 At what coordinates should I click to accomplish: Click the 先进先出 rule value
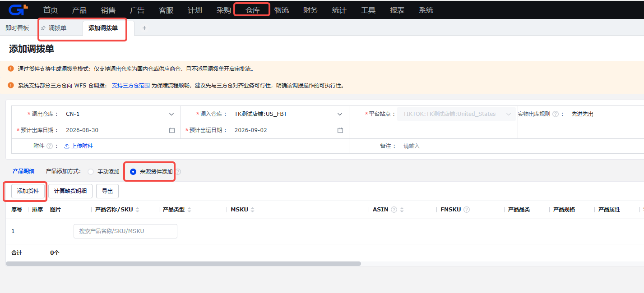(x=582, y=114)
